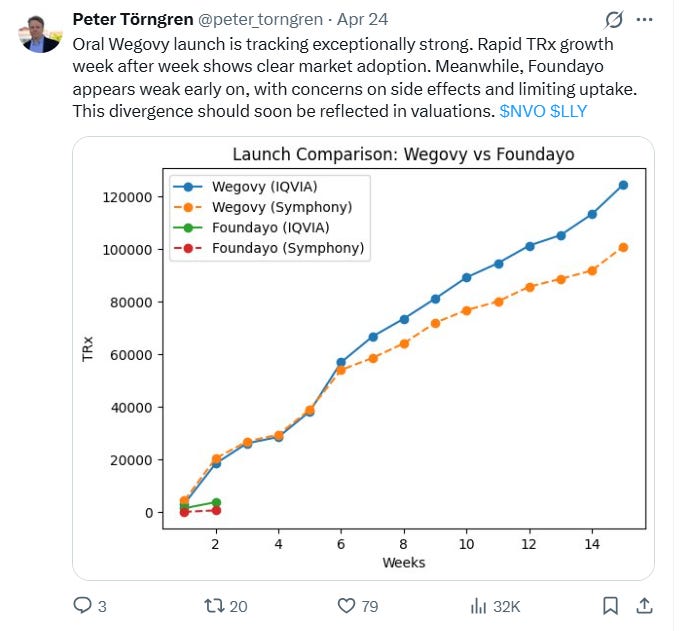Like the tweet with heart icon
This screenshot has height=631, width=682.
(x=346, y=605)
